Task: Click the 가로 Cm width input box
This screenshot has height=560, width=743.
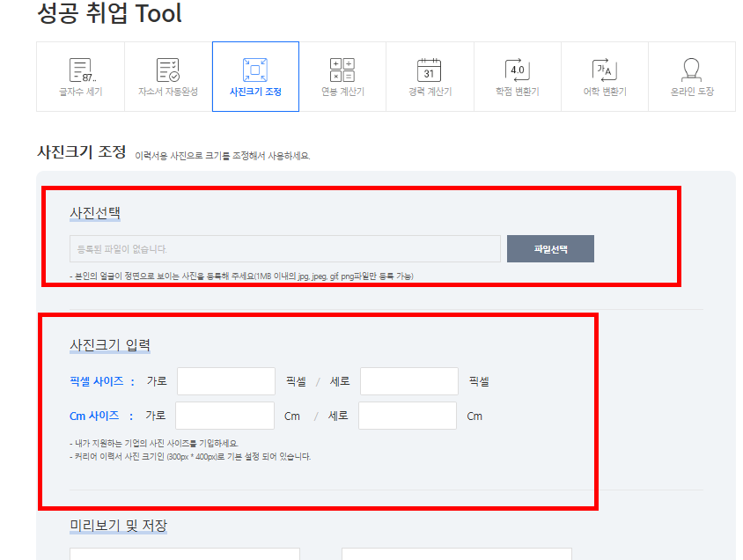Action: click(x=224, y=415)
